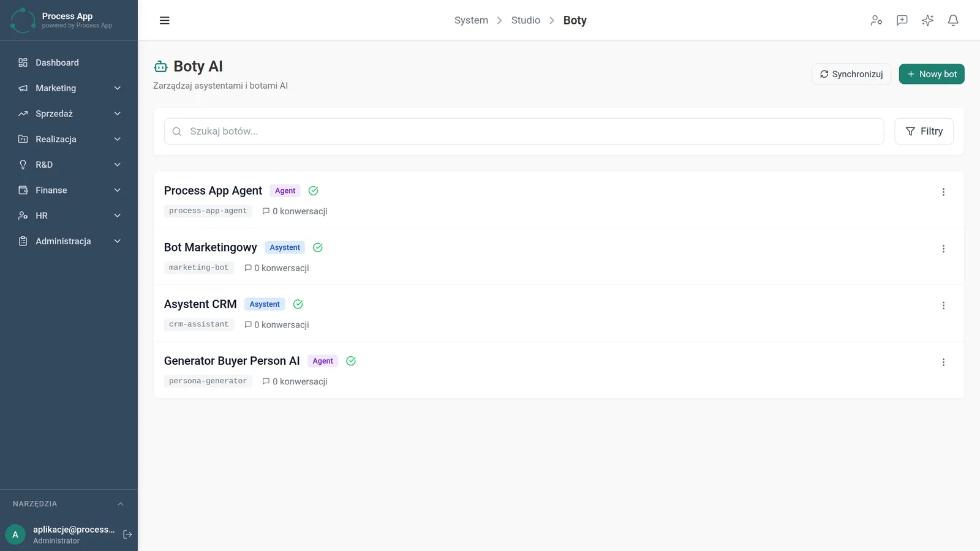This screenshot has height=551, width=980.
Task: Open options menu for Asystent CRM
Action: point(943,305)
